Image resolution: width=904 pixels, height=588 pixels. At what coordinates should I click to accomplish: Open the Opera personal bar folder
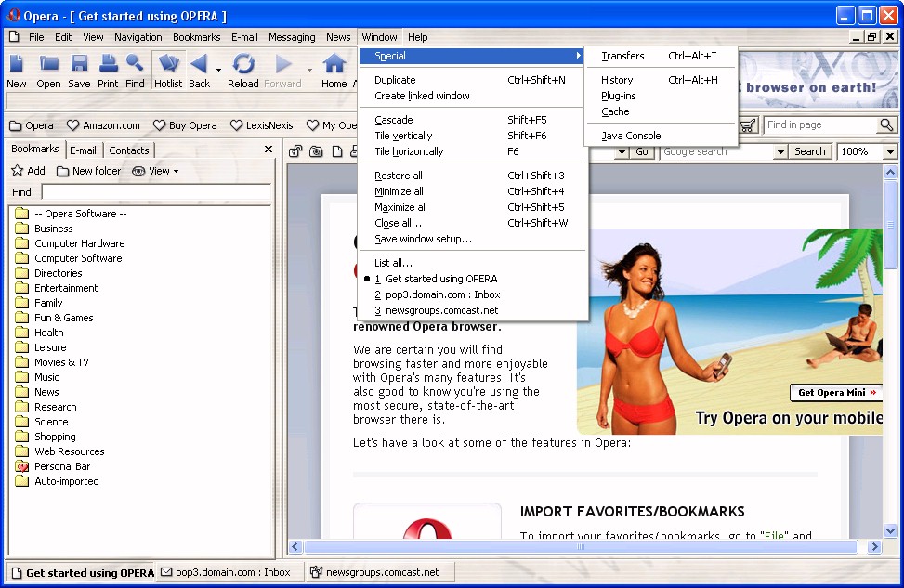click(32, 125)
